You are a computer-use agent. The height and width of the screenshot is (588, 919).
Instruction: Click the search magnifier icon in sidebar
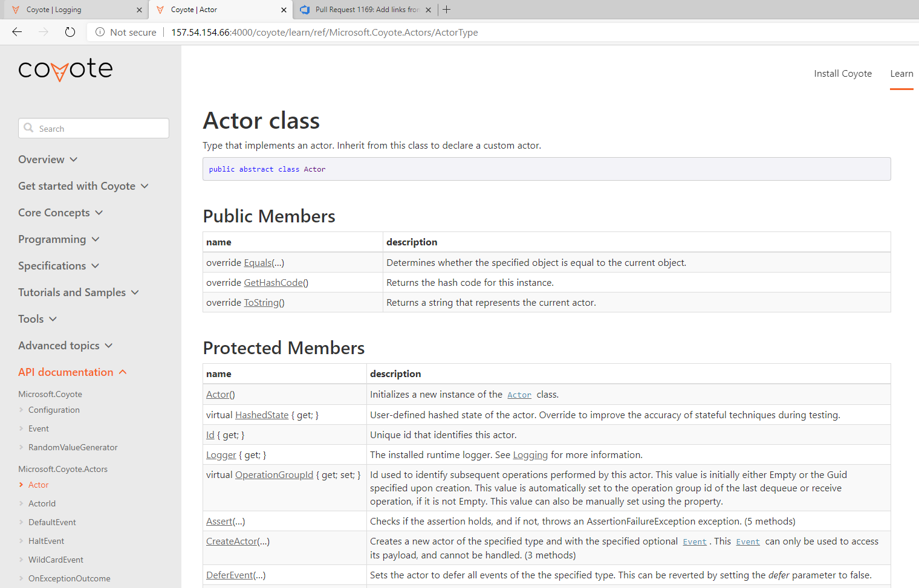tap(29, 128)
